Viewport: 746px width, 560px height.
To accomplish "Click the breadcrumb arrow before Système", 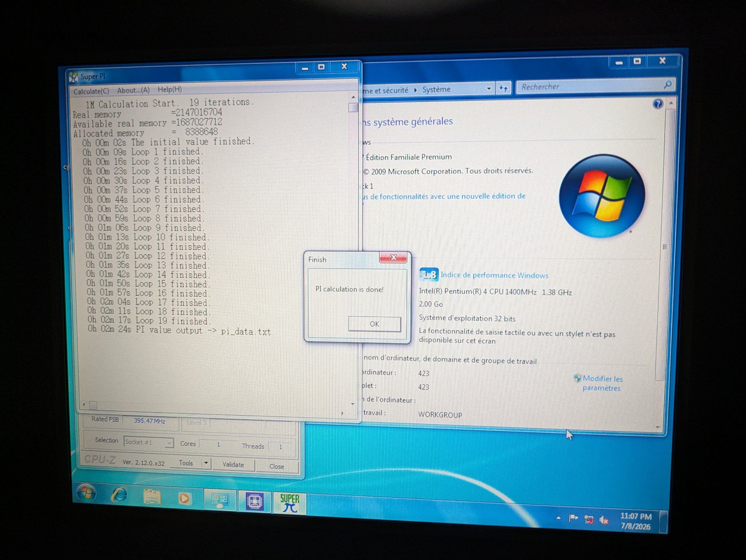I will click(x=416, y=90).
